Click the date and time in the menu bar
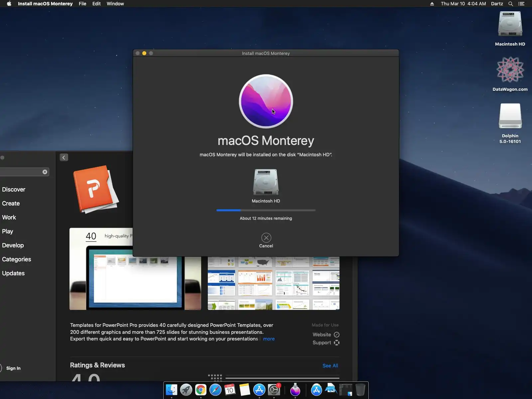Viewport: 532px width, 399px height. 464,4
